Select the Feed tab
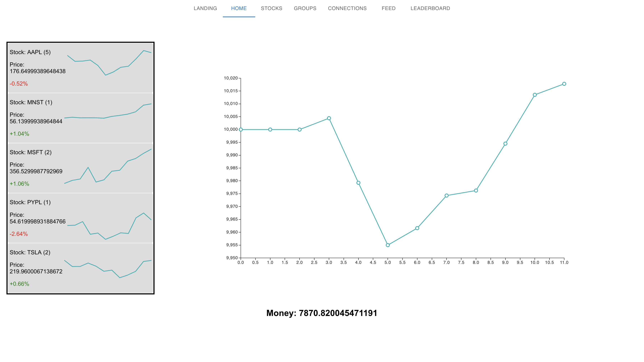The height and width of the screenshot is (362, 644). (388, 8)
